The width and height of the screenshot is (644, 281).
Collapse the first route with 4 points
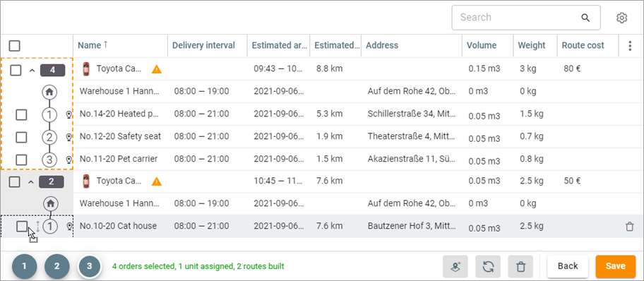[32, 71]
